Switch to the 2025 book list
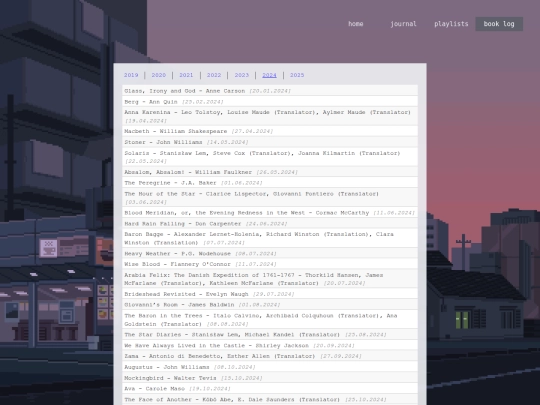 (x=297, y=75)
